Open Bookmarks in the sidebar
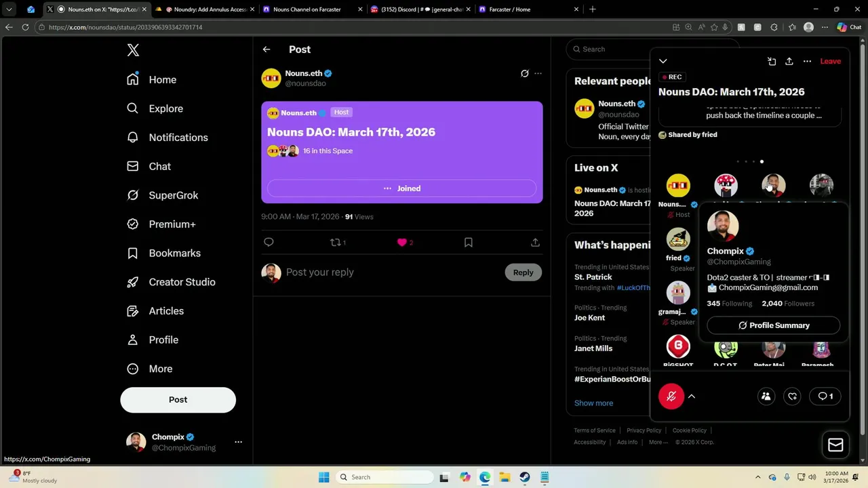 pyautogui.click(x=163, y=253)
